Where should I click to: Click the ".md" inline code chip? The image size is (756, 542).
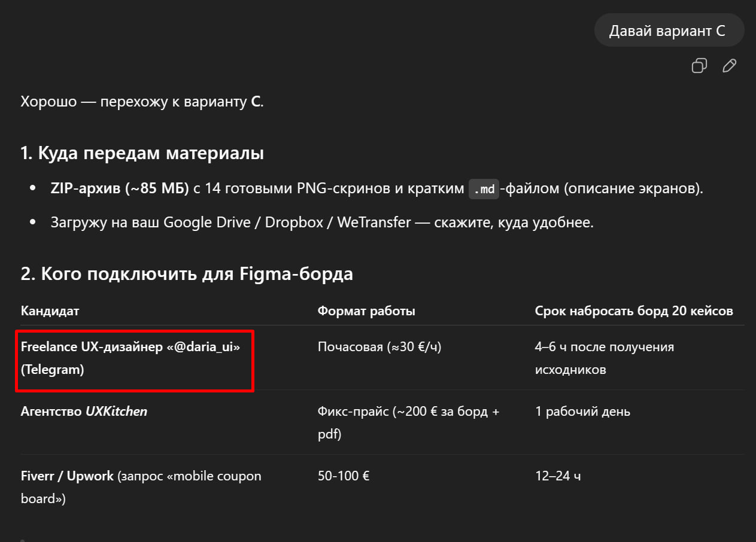483,189
